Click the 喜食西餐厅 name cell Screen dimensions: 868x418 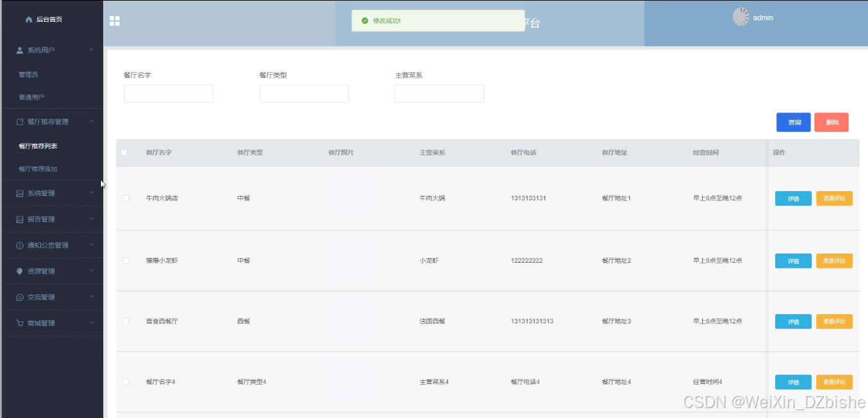(x=161, y=322)
